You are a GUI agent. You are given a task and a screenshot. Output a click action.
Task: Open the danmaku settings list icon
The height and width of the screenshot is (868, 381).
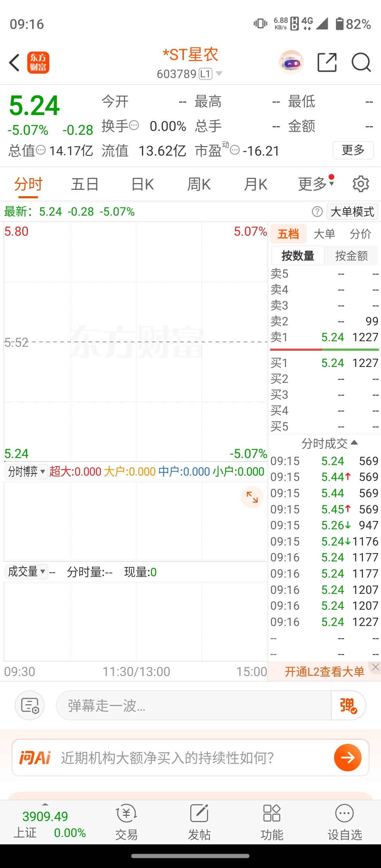30,706
